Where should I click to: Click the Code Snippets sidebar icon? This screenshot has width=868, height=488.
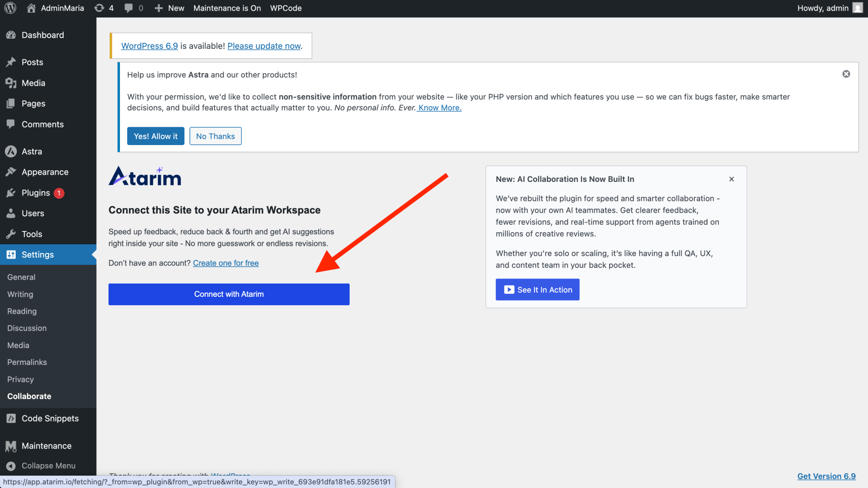pos(11,418)
